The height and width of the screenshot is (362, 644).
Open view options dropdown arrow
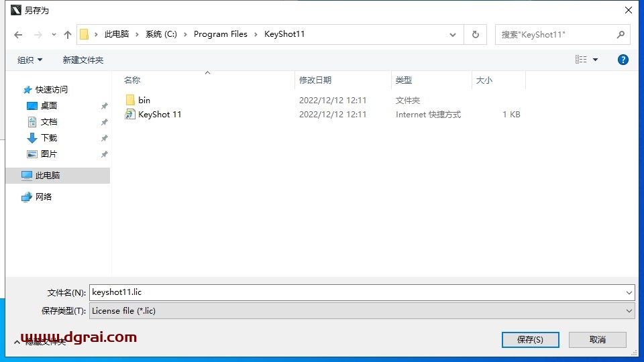click(595, 60)
